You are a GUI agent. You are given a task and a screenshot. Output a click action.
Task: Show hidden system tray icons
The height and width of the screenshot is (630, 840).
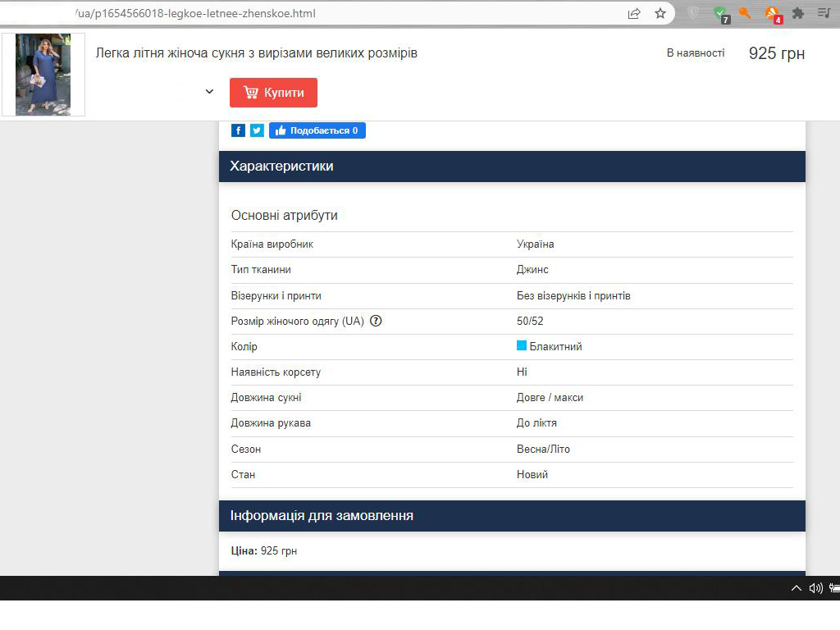797,588
